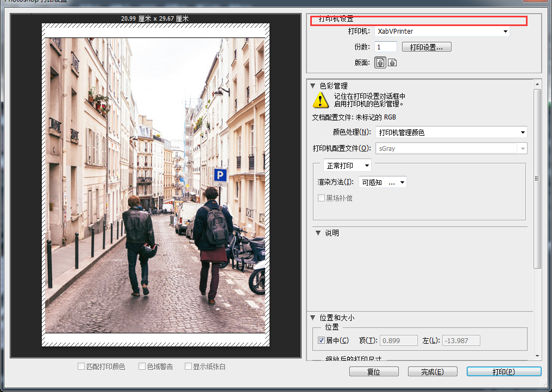Viewport: 552px width, 392px height.
Task: Enable the 匹配打印颜色 checkbox
Action: click(x=81, y=366)
